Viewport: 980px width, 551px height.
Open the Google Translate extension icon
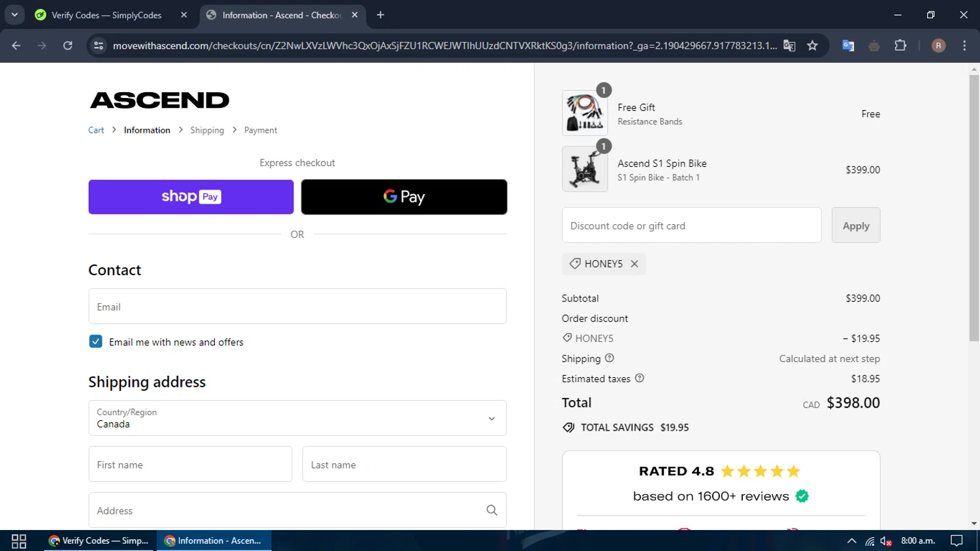pyautogui.click(x=848, y=46)
